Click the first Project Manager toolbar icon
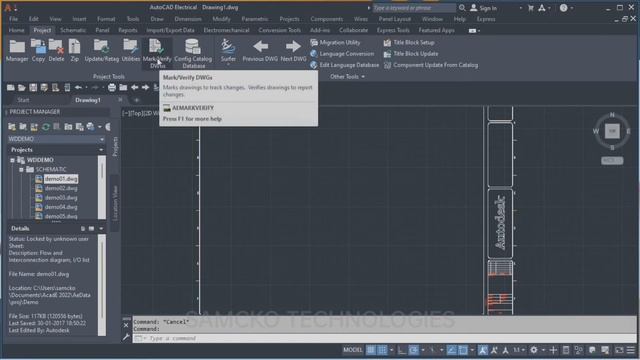 (x=11, y=127)
